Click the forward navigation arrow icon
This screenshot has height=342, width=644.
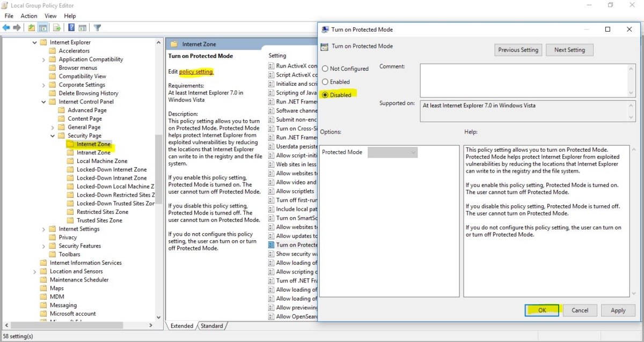coord(17,27)
